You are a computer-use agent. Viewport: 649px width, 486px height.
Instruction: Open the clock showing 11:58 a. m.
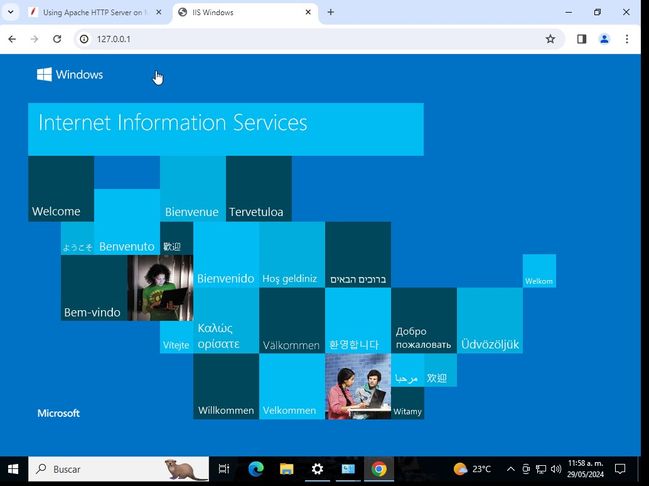pyautogui.click(x=585, y=469)
